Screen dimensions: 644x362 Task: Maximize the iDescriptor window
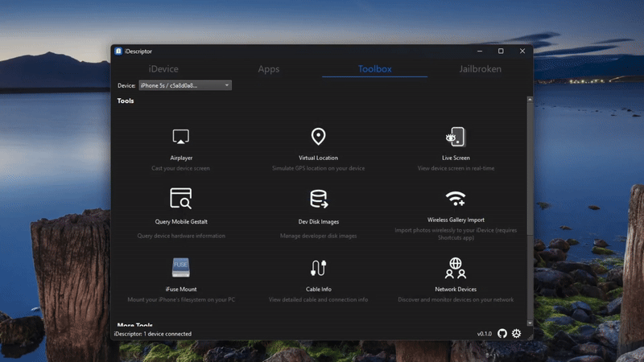(x=501, y=51)
